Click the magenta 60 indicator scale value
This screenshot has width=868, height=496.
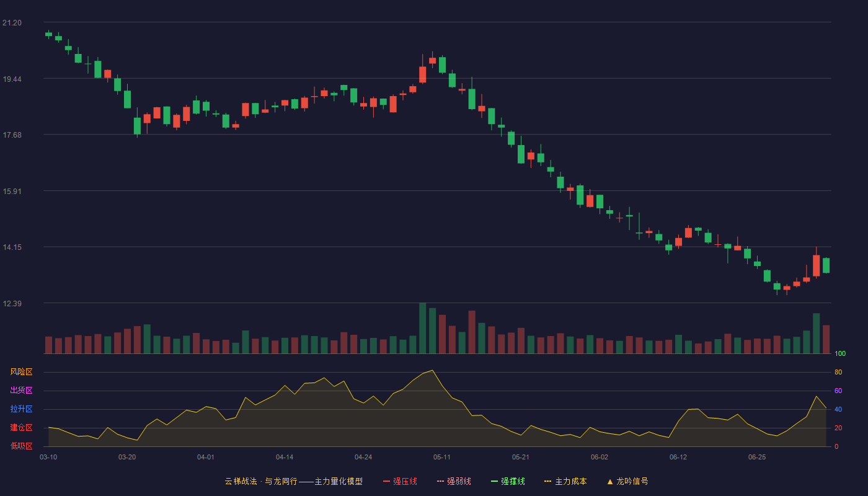coord(838,391)
